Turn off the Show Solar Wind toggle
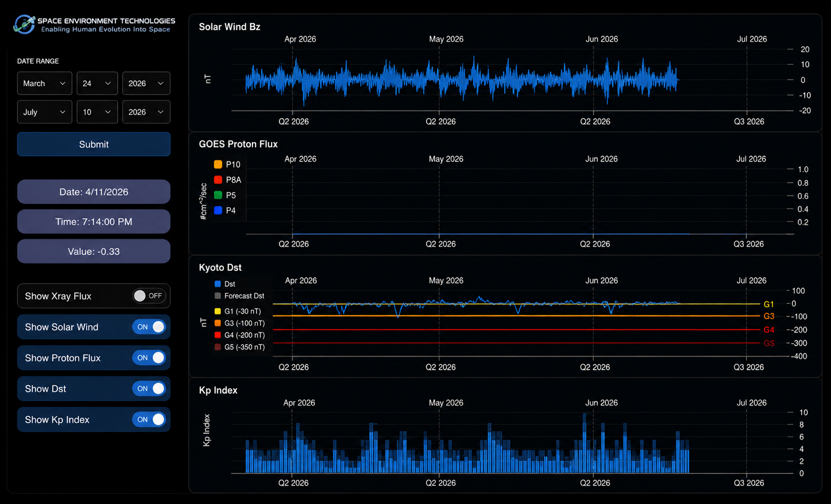This screenshot has height=504, width=831. point(149,327)
